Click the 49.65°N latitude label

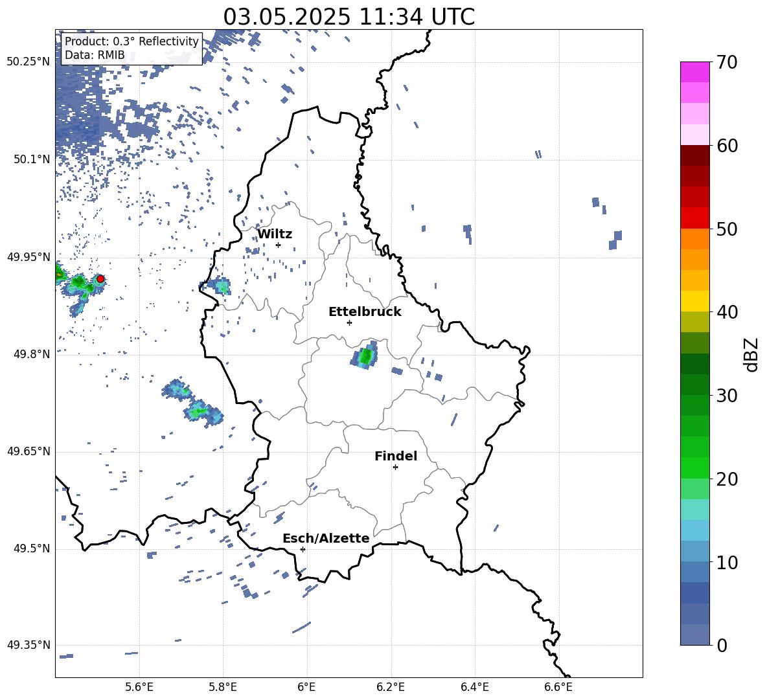[x=29, y=451]
